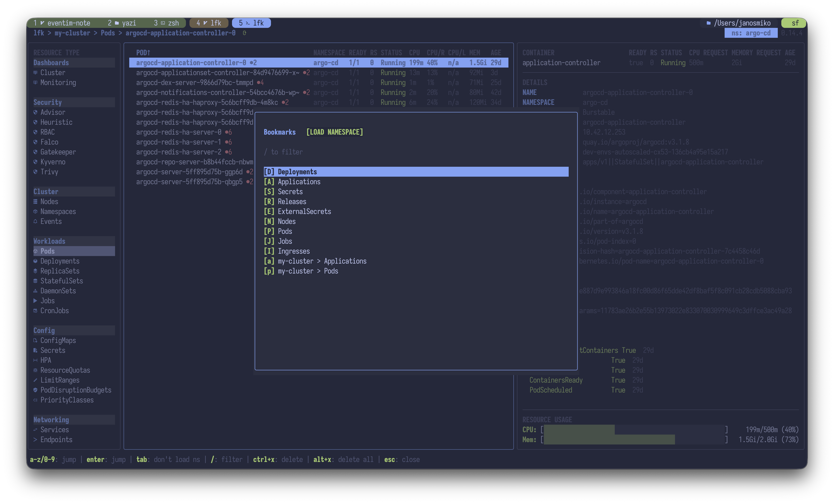Click the ReplicaSets icon
The width and height of the screenshot is (834, 504).
35,271
